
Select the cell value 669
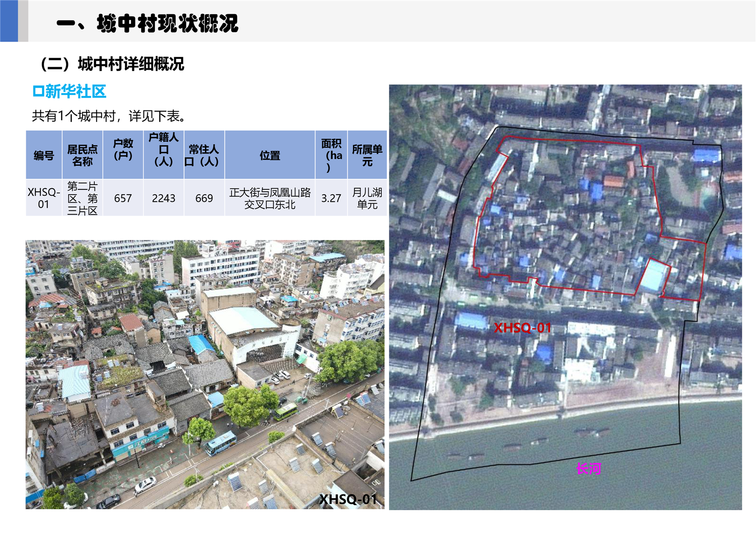click(x=204, y=198)
